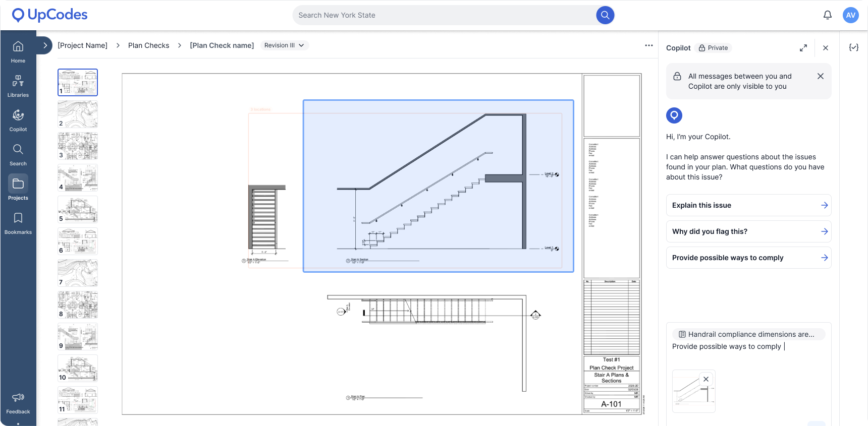868x426 pixels.
Task: Click the notifications bell icon
Action: click(828, 15)
